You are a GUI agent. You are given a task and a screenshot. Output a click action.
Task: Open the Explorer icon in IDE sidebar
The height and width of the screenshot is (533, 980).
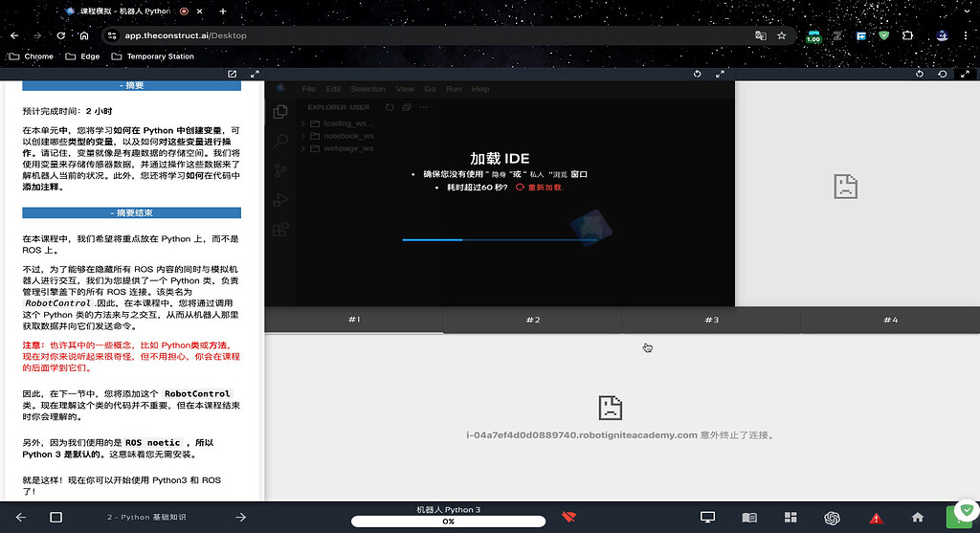tap(280, 112)
